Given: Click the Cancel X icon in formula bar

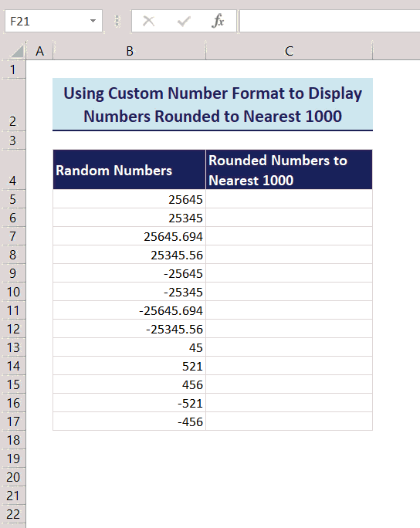Looking at the screenshot, I should point(148,21).
